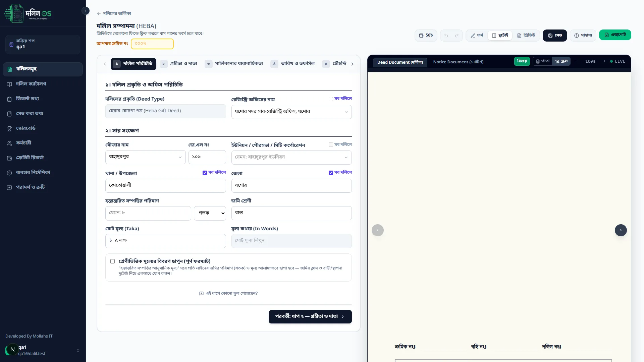Click the মোট মূল্য (Taka) input field
Image resolution: width=644 pixels, height=362 pixels.
(165, 241)
